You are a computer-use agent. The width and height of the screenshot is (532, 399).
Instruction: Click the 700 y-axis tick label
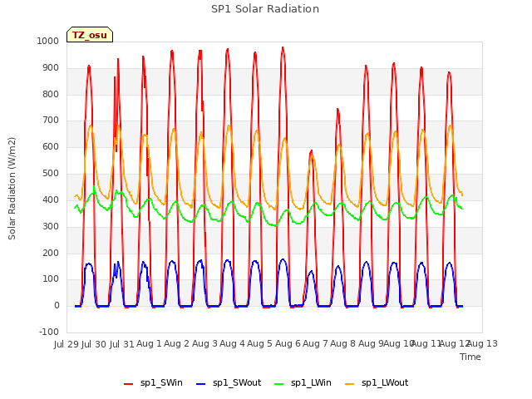51,120
